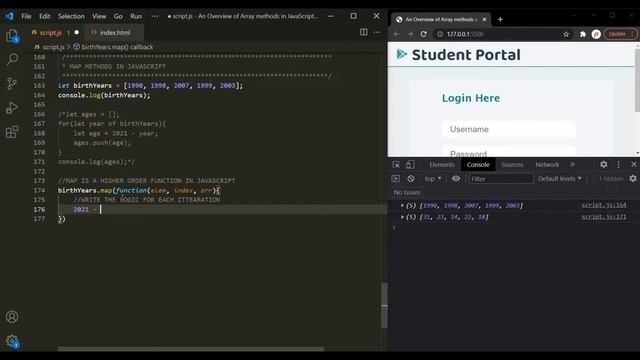Click the browser address bar URL
Image resolution: width=640 pixels, height=360 pixels.
pyautogui.click(x=465, y=34)
